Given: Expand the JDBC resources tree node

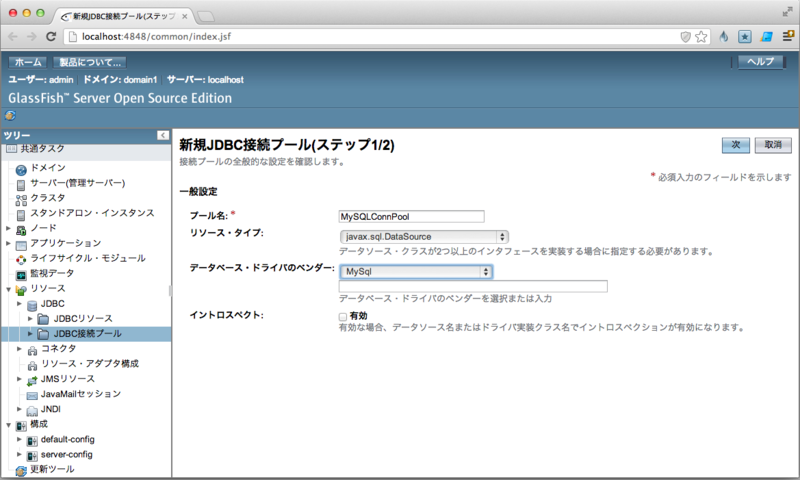Looking at the screenshot, I should [x=31, y=318].
